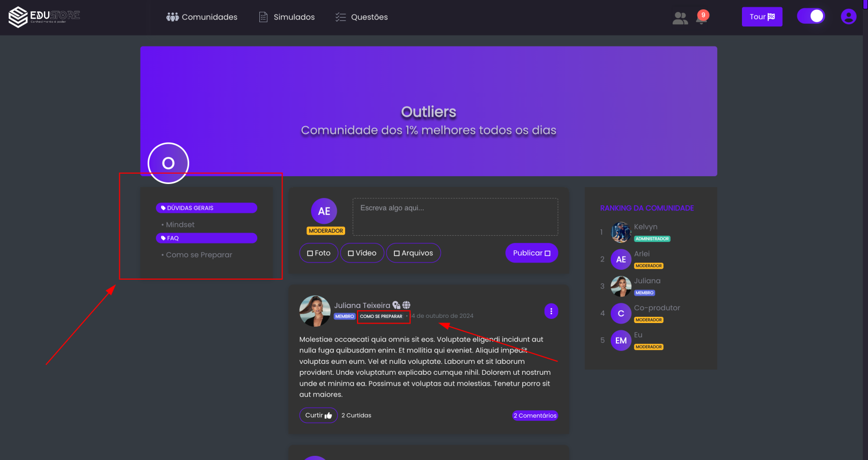The width and height of the screenshot is (868, 460).
Task: Focus the 'Escreva algo aqui...' text box
Action: click(455, 217)
